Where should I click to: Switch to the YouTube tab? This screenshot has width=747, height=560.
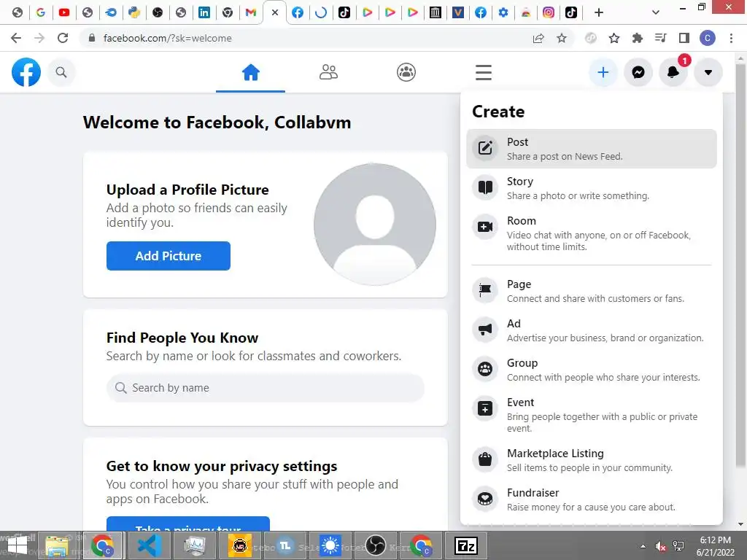[64, 13]
